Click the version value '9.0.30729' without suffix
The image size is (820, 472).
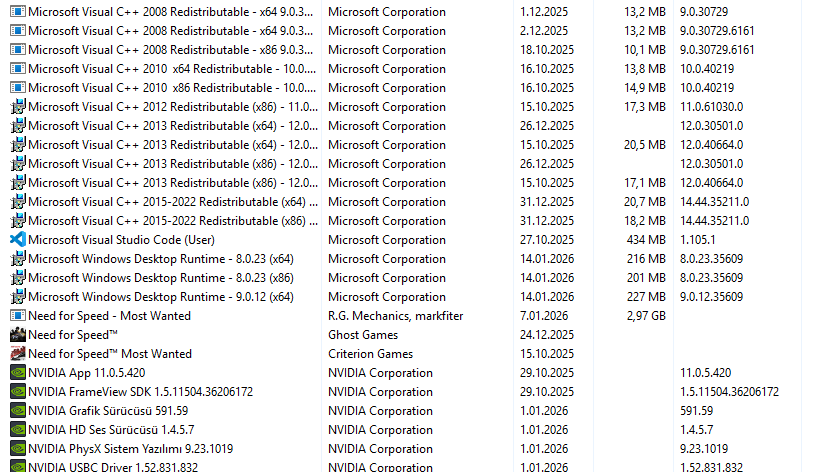pyautogui.click(x=704, y=12)
